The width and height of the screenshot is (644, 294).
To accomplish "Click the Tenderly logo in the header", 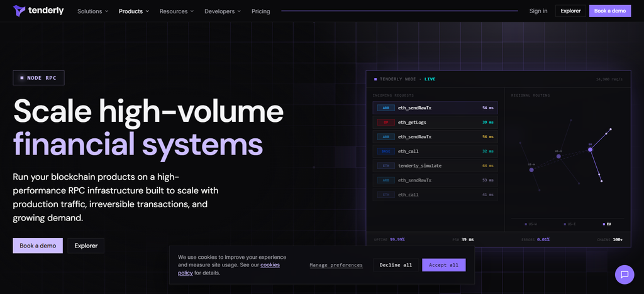I will pos(38,11).
